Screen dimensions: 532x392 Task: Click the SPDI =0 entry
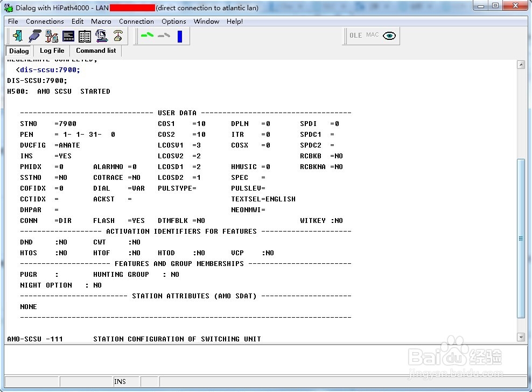click(320, 124)
